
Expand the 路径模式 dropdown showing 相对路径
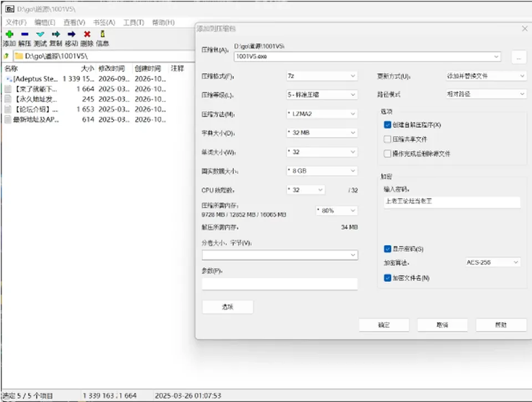coord(486,94)
